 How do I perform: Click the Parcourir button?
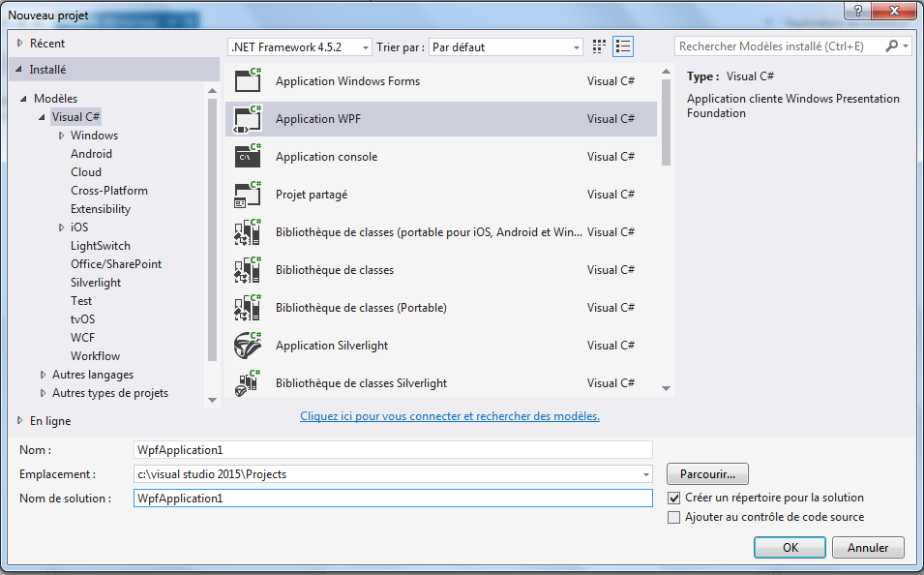[x=706, y=473]
